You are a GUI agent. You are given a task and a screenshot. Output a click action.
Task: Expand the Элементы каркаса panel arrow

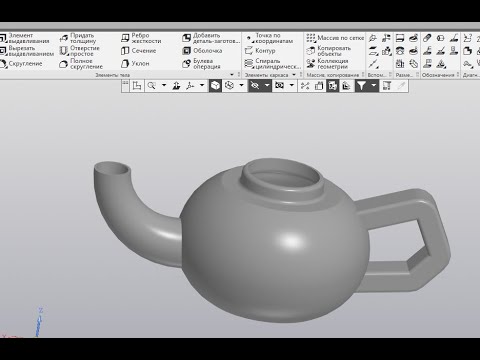pyautogui.click(x=294, y=75)
